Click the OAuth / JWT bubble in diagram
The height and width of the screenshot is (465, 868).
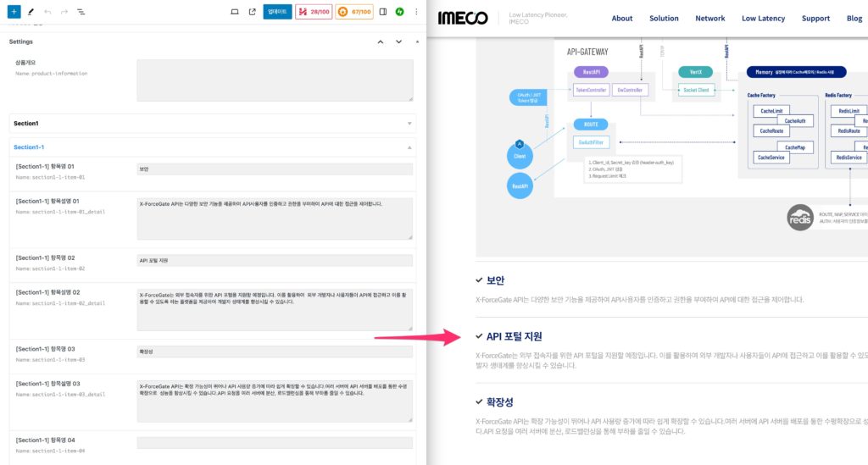pos(528,98)
